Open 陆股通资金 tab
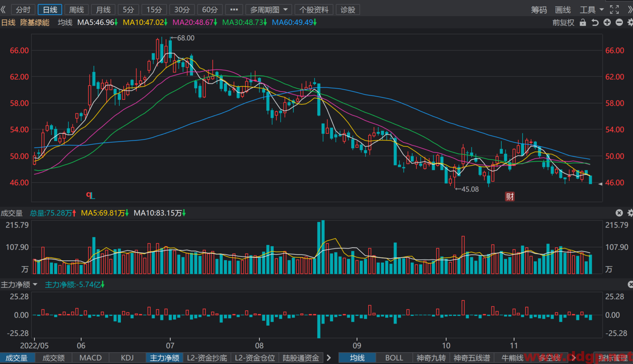The width and height of the screenshot is (633, 364). click(x=301, y=358)
